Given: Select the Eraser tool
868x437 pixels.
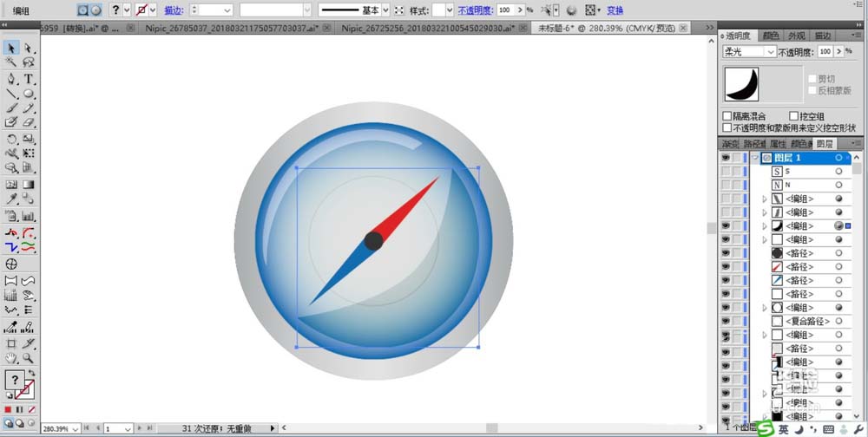Looking at the screenshot, I should click(29, 121).
